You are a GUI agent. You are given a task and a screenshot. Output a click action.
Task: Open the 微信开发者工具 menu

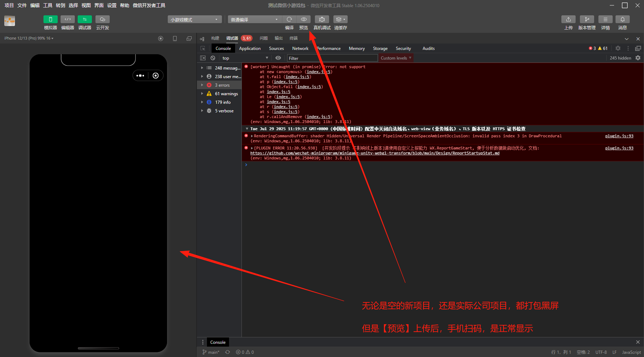point(149,5)
